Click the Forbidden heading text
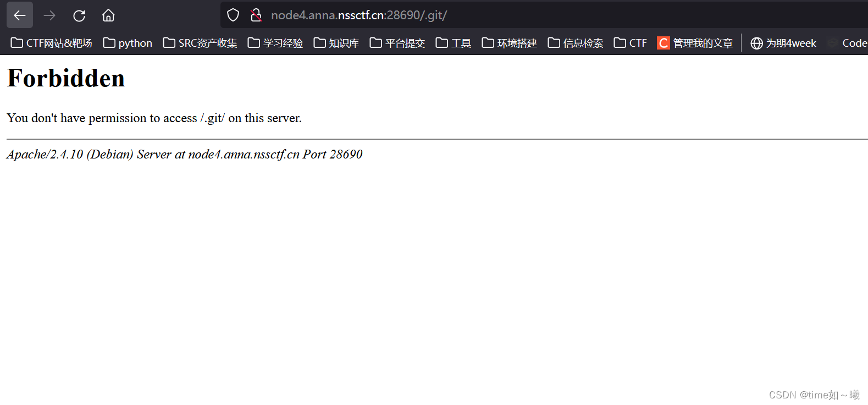Viewport: 868px width, 405px height. (x=66, y=78)
